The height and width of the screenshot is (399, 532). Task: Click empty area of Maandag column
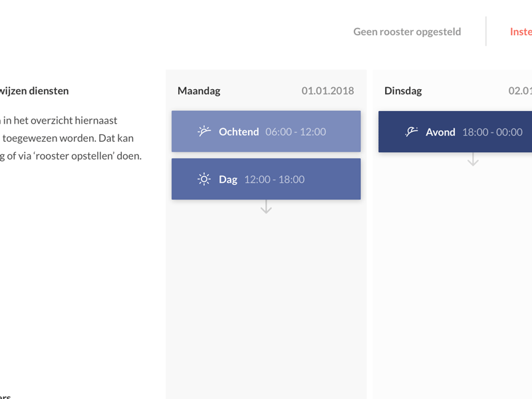[266, 299]
